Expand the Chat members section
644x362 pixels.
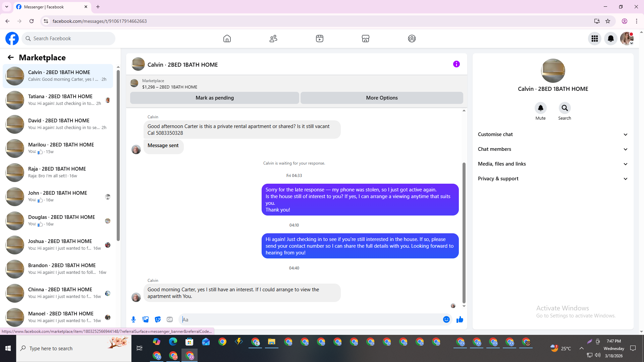click(552, 149)
